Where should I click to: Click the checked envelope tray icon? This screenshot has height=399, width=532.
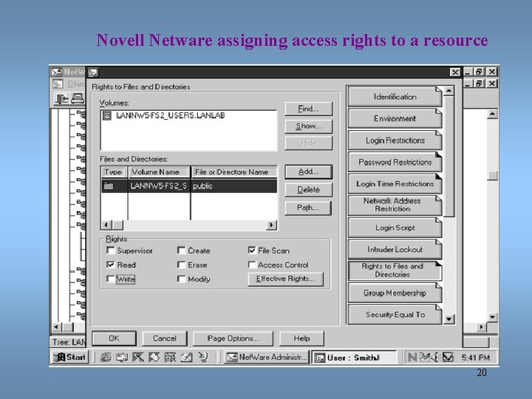pyautogui.click(x=448, y=358)
